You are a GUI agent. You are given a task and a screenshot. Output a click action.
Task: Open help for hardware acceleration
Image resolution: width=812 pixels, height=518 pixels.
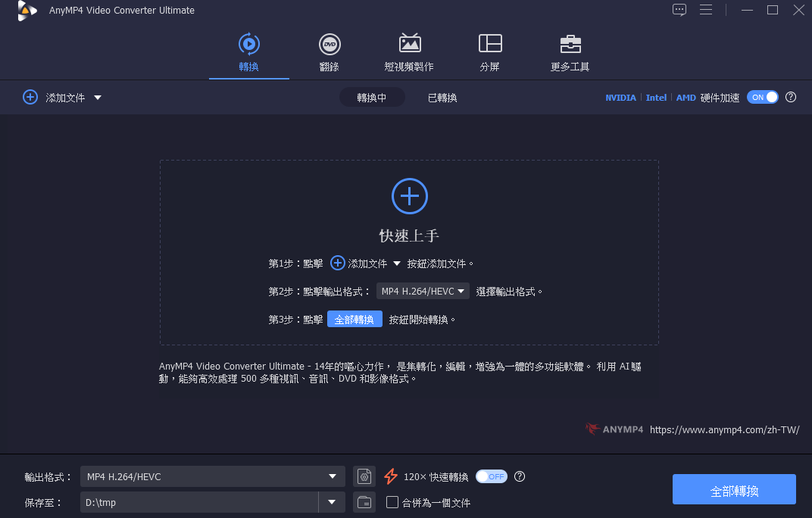pyautogui.click(x=791, y=97)
